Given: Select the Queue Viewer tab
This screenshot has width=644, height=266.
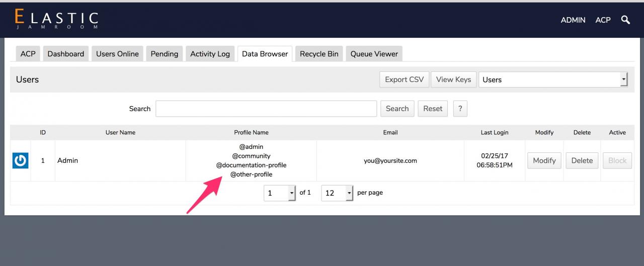Looking at the screenshot, I should (374, 54).
